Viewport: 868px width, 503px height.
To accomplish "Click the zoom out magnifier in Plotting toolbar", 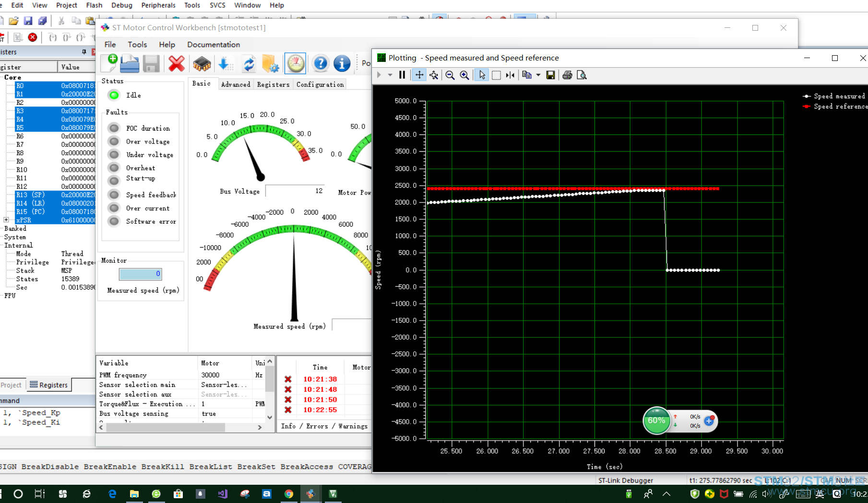I will point(450,75).
